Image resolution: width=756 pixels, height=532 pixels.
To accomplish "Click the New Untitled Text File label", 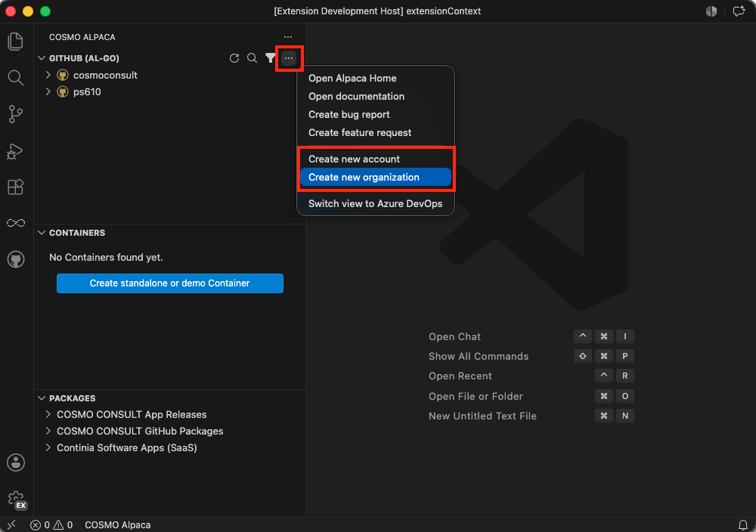I will [x=482, y=416].
